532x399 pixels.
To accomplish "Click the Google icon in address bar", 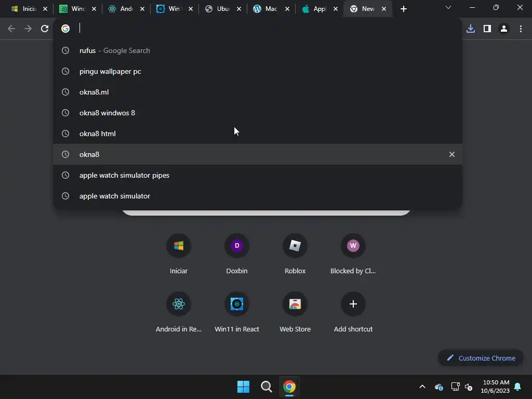I will [65, 29].
